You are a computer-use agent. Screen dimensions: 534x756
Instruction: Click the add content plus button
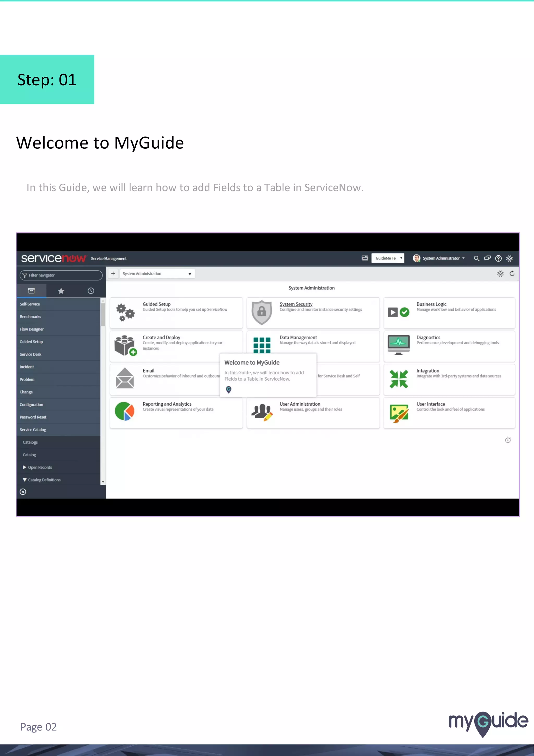click(x=113, y=274)
